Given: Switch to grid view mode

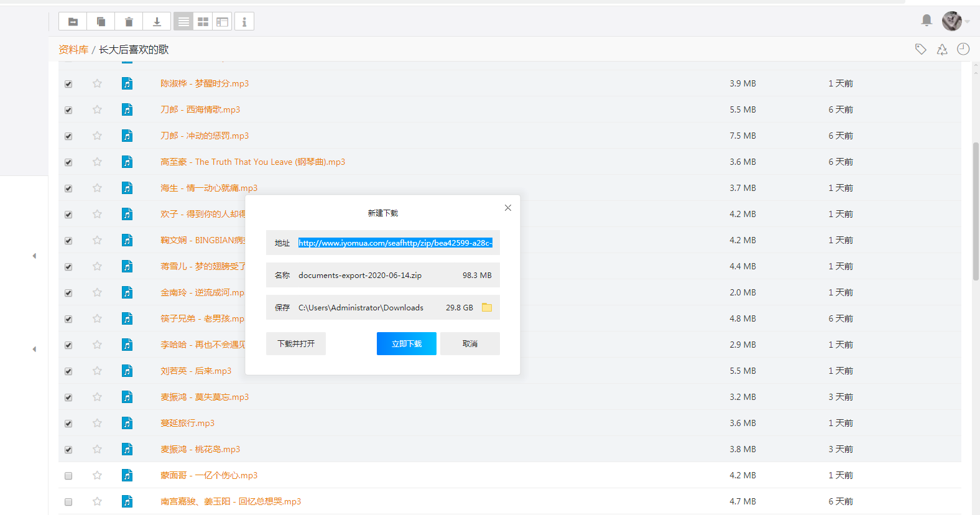Looking at the screenshot, I should point(203,22).
